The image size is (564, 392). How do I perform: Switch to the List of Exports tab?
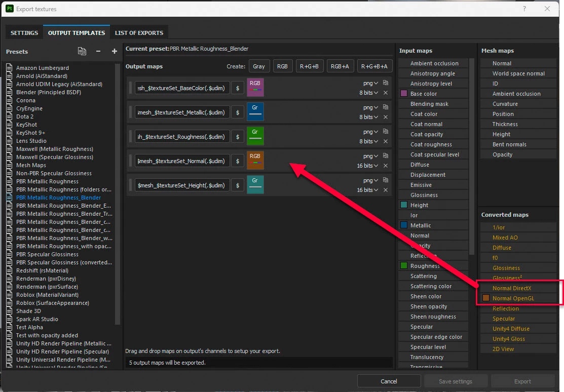coord(139,33)
